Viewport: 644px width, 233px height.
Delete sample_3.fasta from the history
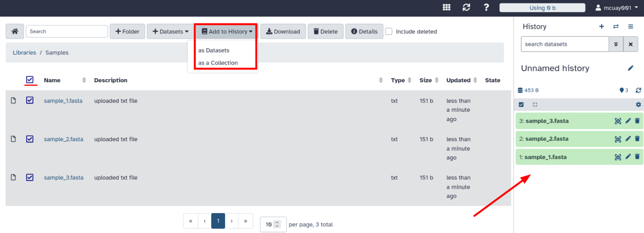coord(637,121)
